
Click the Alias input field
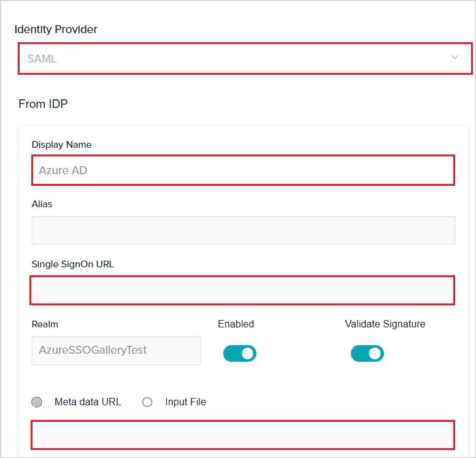point(243,230)
